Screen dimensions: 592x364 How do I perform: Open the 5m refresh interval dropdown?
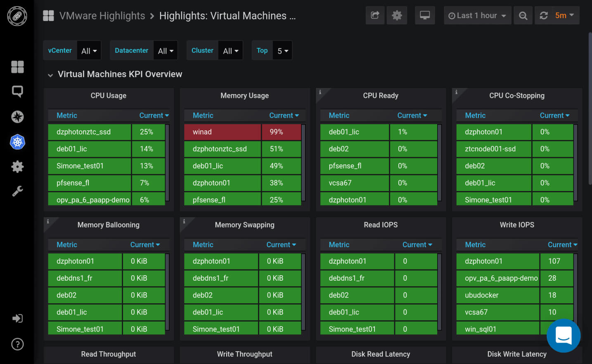pos(564,15)
